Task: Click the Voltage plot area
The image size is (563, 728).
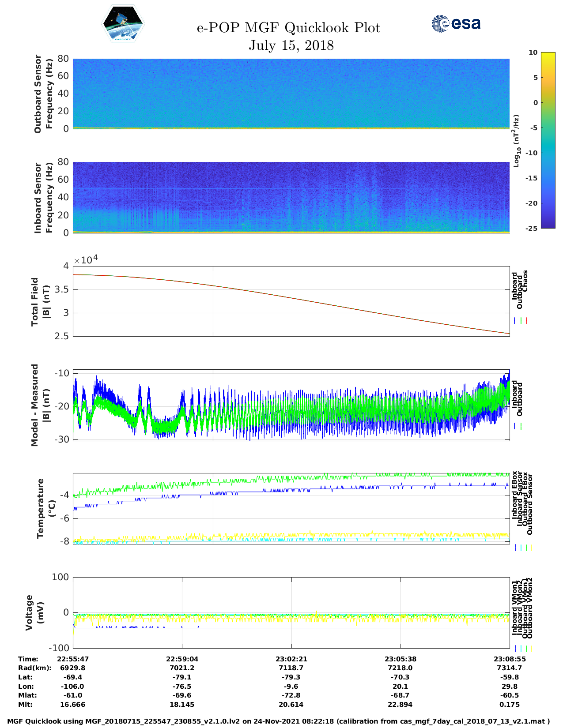Action: point(291,612)
